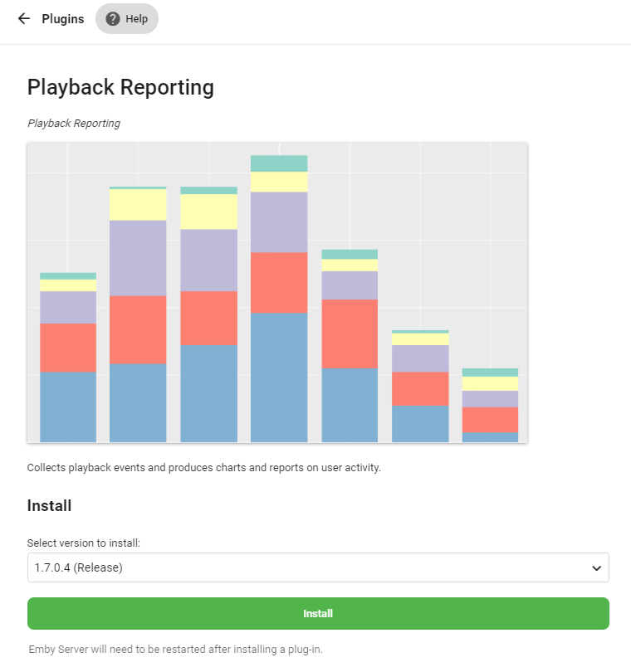Click the Playback Reporting page title
Viewport: 631px width, 672px height.
pyautogui.click(x=120, y=87)
